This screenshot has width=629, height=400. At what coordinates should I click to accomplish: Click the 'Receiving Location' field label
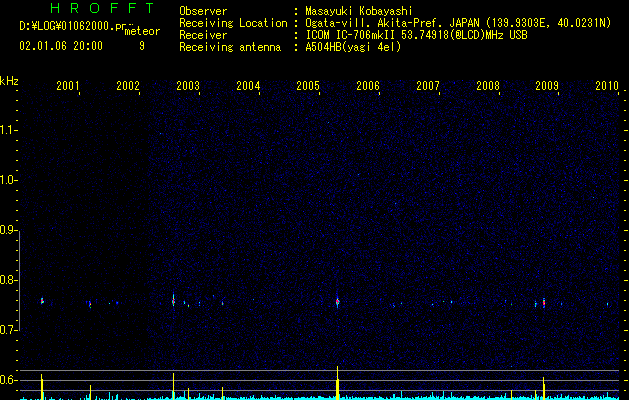[x=233, y=23]
